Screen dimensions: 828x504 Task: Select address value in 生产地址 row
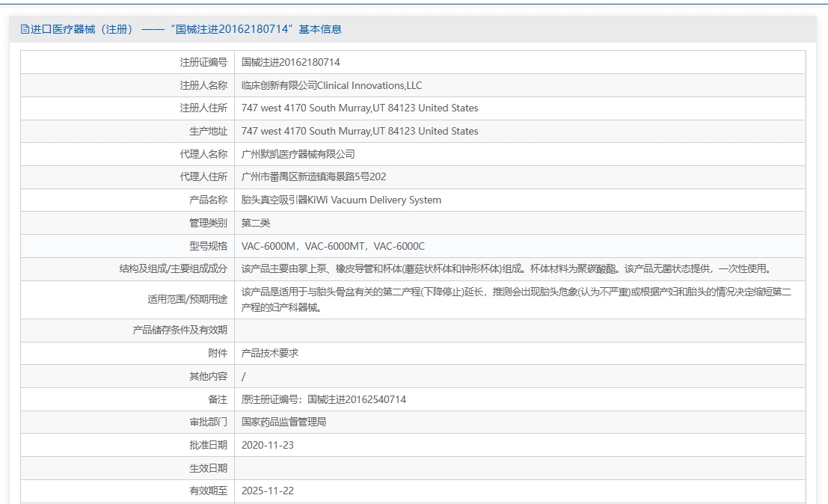[x=360, y=132]
